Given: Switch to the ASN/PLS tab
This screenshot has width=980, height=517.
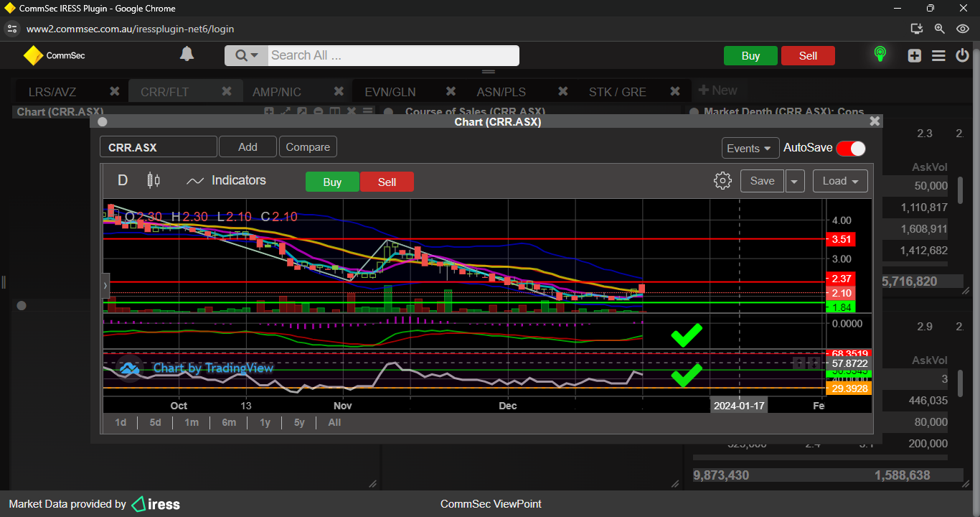Looking at the screenshot, I should (x=501, y=92).
